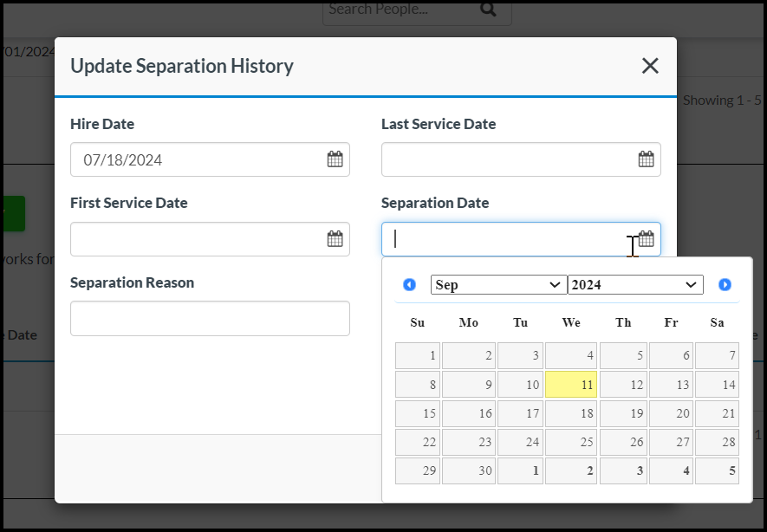Screen dimensions: 767x532
Task: Click the Hire Date input field
Action: [x=199, y=159]
